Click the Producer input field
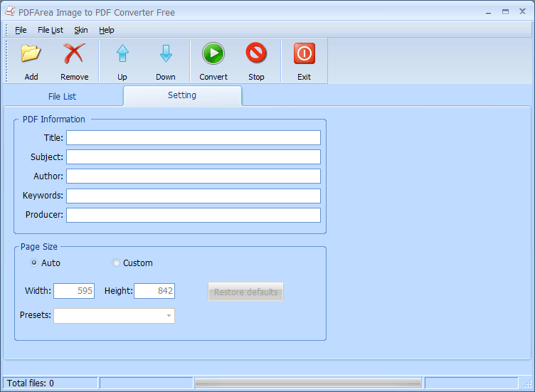The image size is (535, 392). [194, 216]
